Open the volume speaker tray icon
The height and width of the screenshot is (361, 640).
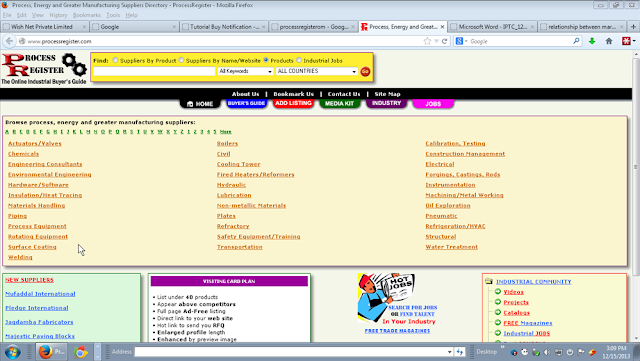547,352
